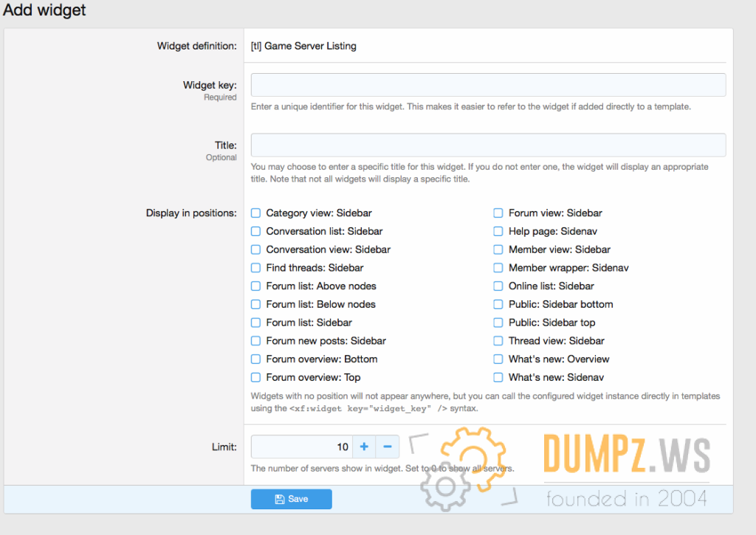
Task: Enable Find threads: Sidebar checkbox
Action: [x=256, y=268]
